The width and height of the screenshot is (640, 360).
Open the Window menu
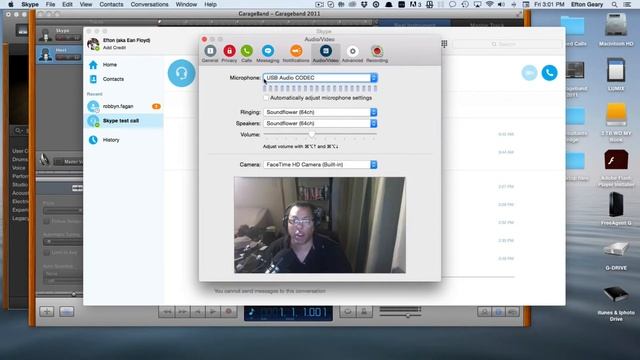click(186, 4)
